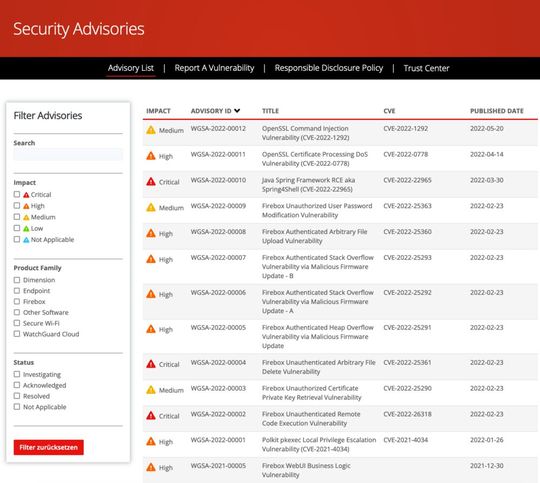Image resolution: width=540 pixels, height=483 pixels.
Task: Open the OpenSSL Command Injection Vulnerability advisory
Action: click(305, 133)
